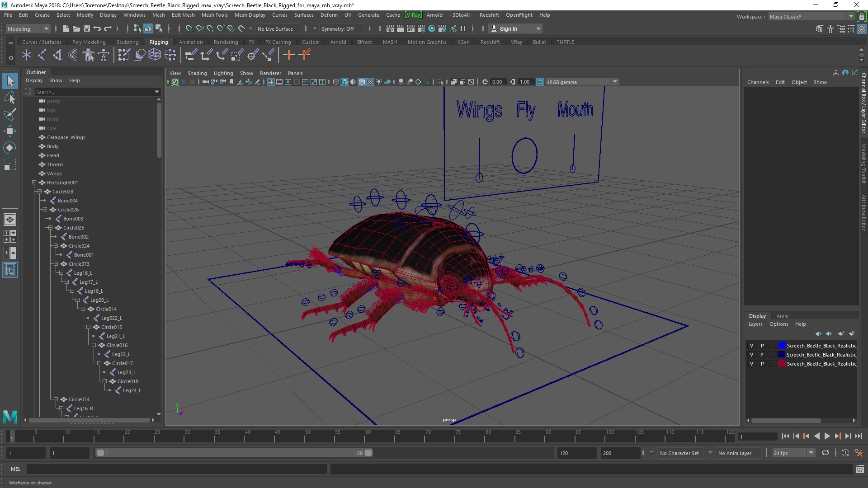Open the Rigging menu in menu bar

pyautogui.click(x=158, y=42)
